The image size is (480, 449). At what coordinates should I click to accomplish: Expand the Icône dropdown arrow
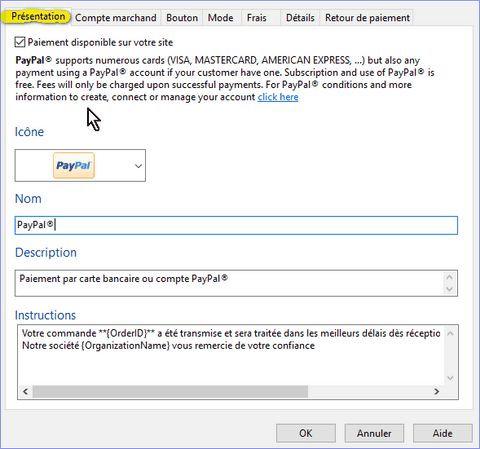pos(138,166)
